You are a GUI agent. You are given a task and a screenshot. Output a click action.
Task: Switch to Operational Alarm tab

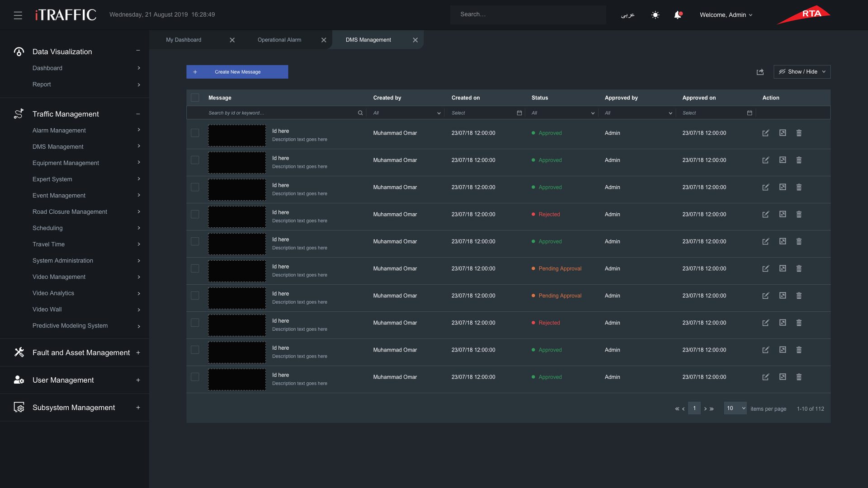click(x=279, y=40)
